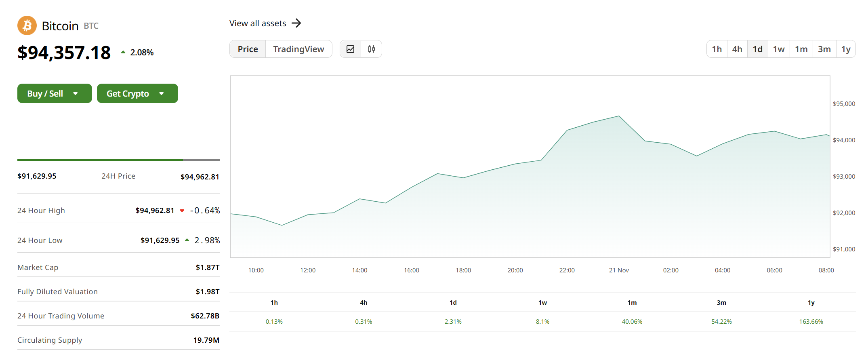This screenshot has height=352, width=868.
Task: Open the View all assets link
Action: (258, 23)
